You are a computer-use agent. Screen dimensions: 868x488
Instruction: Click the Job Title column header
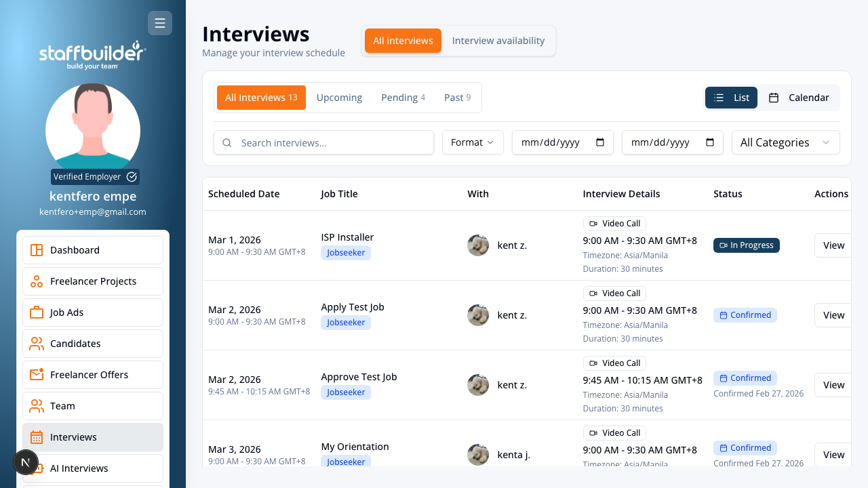click(x=339, y=194)
